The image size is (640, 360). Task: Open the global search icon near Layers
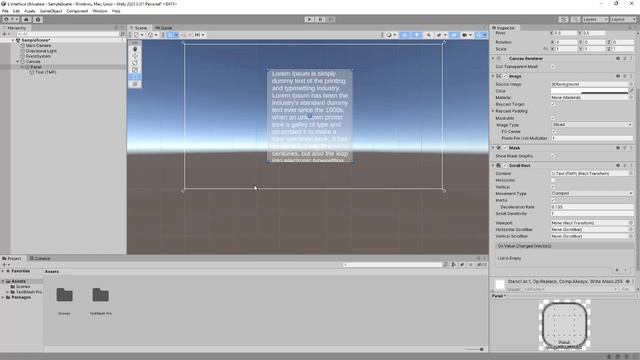575,19
